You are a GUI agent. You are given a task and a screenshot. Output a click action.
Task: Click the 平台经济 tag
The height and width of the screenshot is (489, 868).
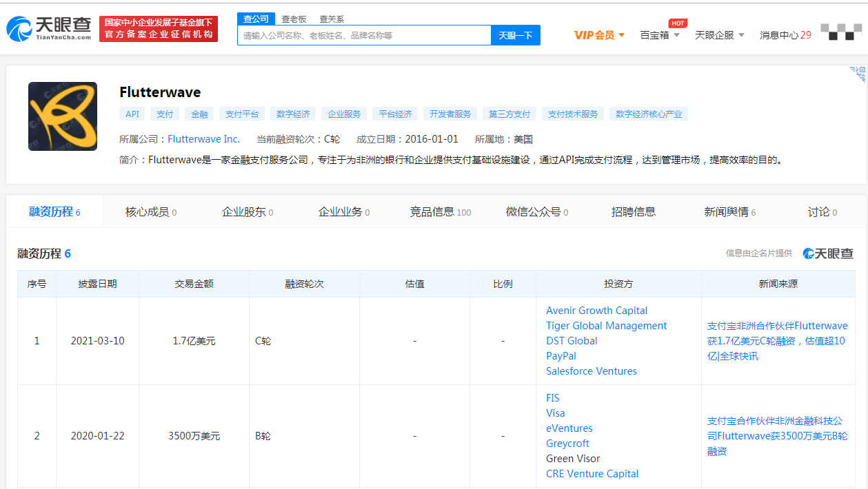395,114
